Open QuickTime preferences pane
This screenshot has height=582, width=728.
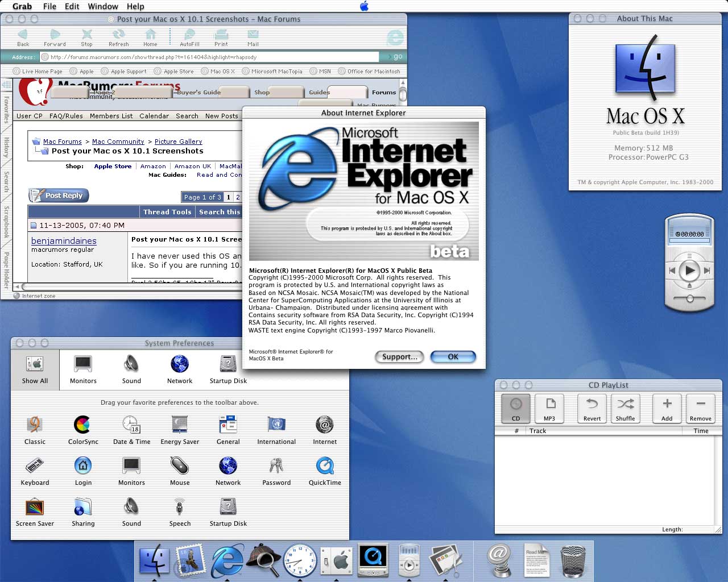(x=325, y=471)
